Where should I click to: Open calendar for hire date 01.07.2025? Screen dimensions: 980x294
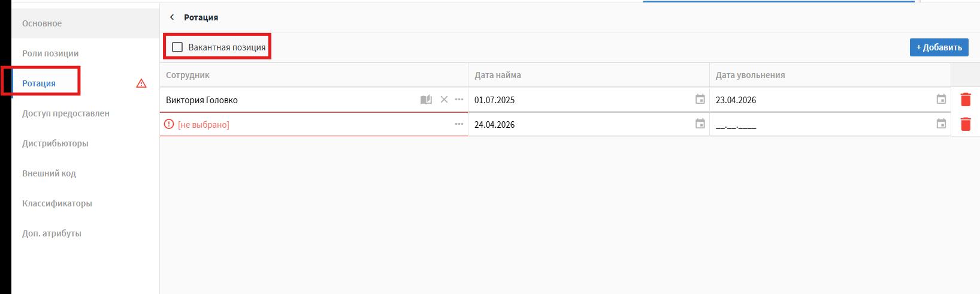tap(700, 100)
